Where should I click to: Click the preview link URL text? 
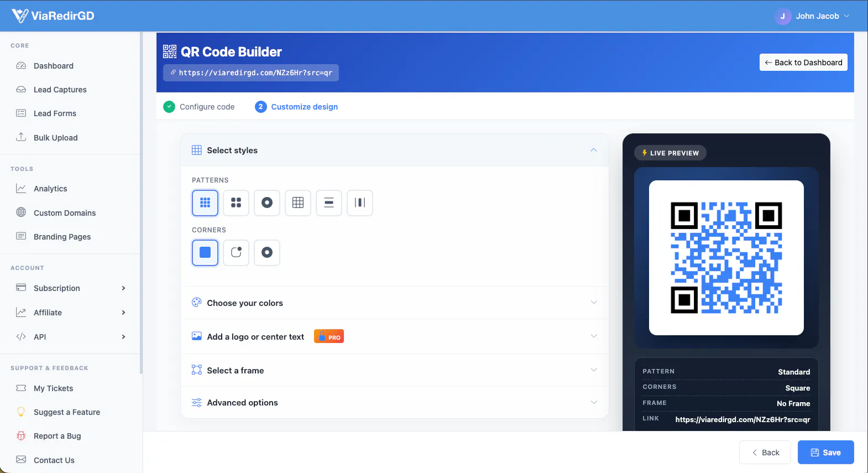[742, 419]
